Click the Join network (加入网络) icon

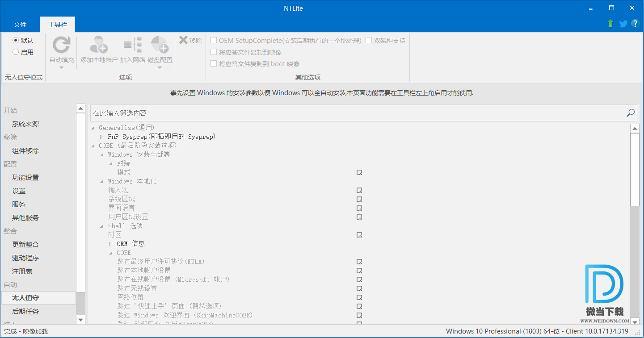133,45
